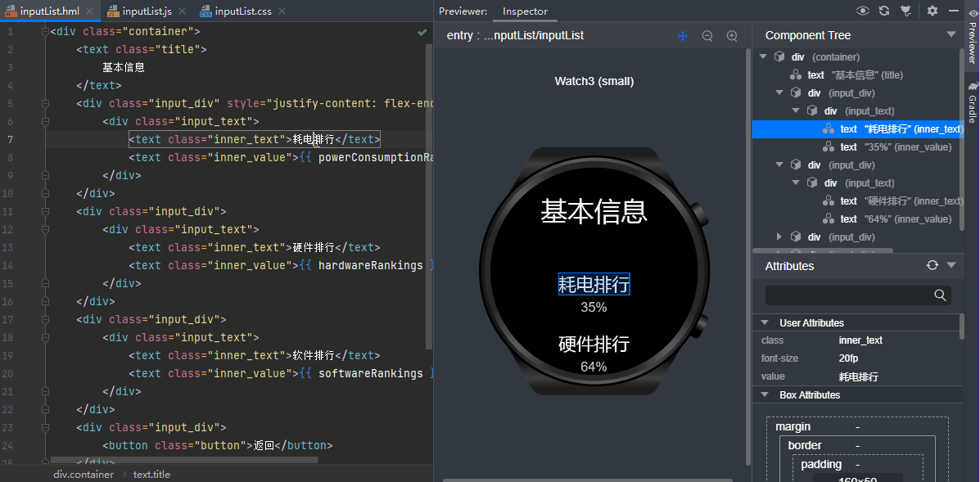Screen dimensions: 980x482
Task: Zoom out of the watch preview
Action: click(707, 35)
